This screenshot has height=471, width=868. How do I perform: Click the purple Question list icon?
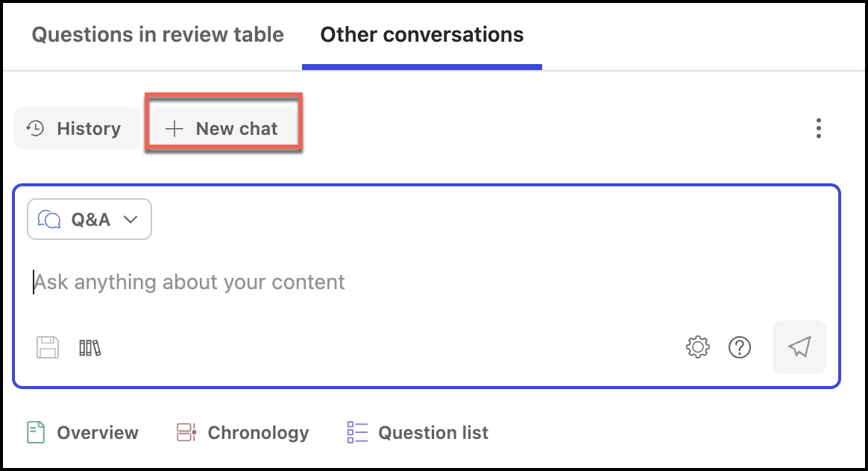pyautogui.click(x=357, y=433)
